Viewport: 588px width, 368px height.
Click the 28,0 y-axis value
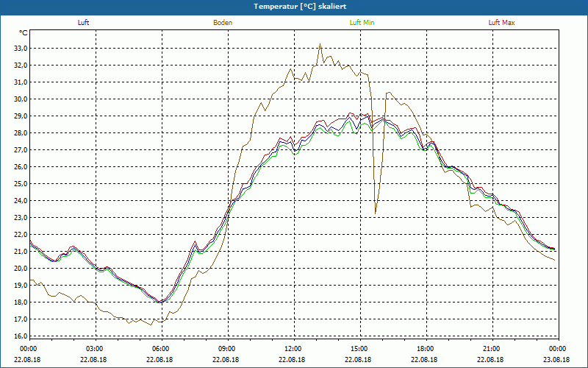21,133
